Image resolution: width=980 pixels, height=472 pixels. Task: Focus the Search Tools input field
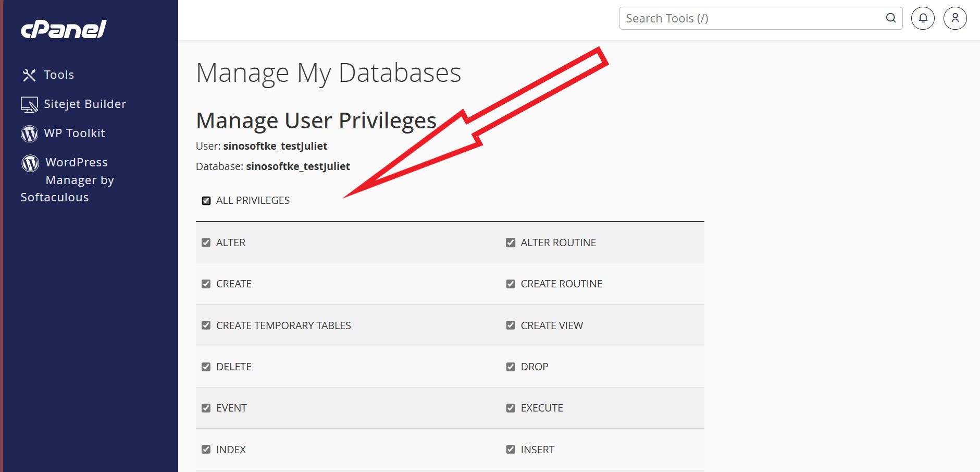[750, 18]
